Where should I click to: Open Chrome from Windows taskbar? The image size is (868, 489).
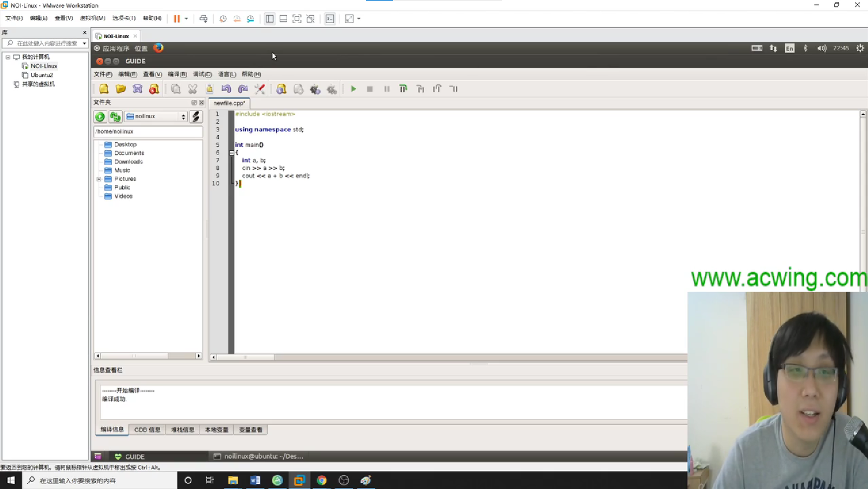point(322,480)
